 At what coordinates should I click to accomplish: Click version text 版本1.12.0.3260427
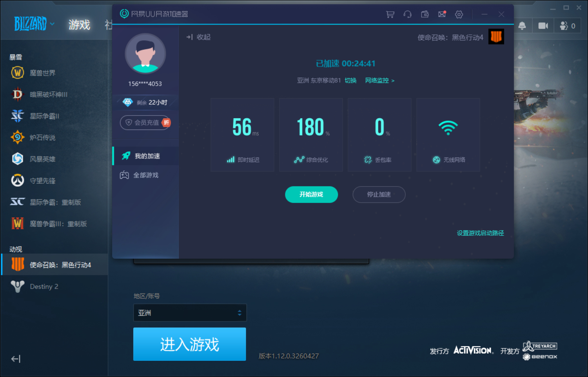289,356
